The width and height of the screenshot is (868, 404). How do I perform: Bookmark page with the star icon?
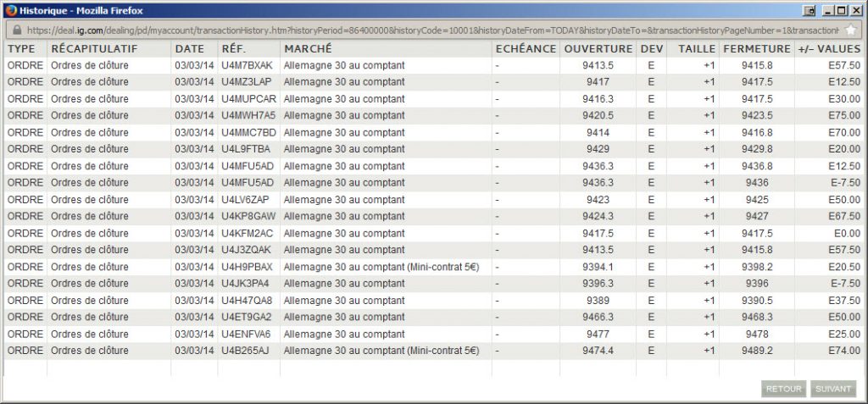[851, 30]
